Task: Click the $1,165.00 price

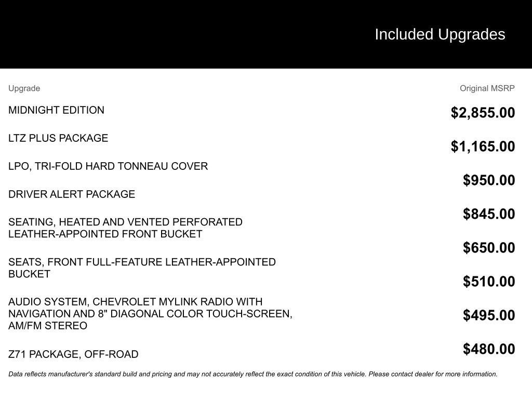Action: (483, 147)
